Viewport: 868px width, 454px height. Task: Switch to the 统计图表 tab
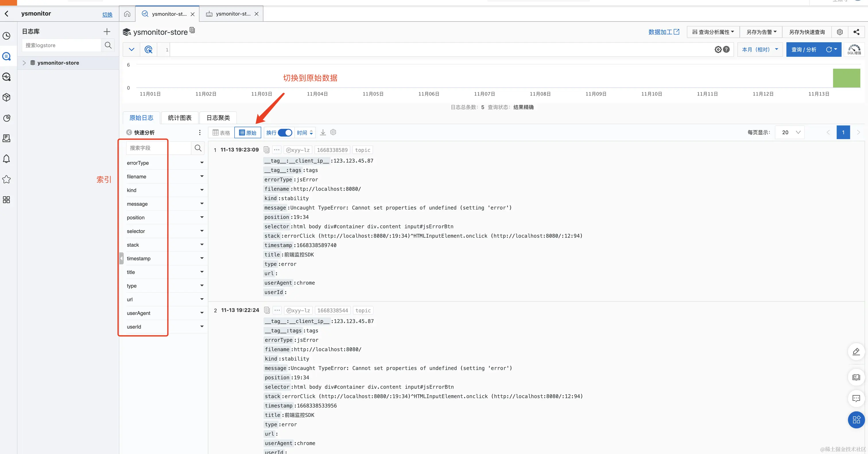coord(180,118)
